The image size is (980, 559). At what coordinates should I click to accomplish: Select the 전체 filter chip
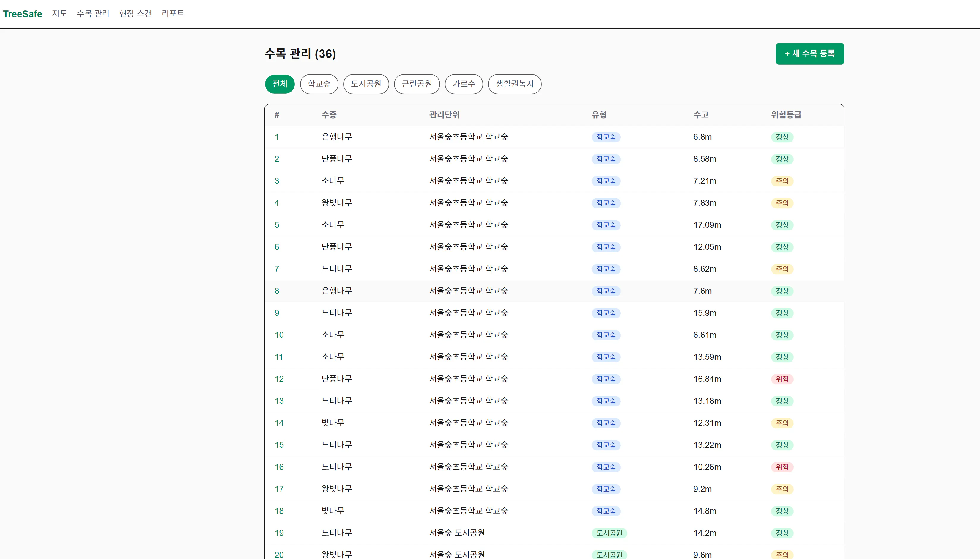click(280, 84)
